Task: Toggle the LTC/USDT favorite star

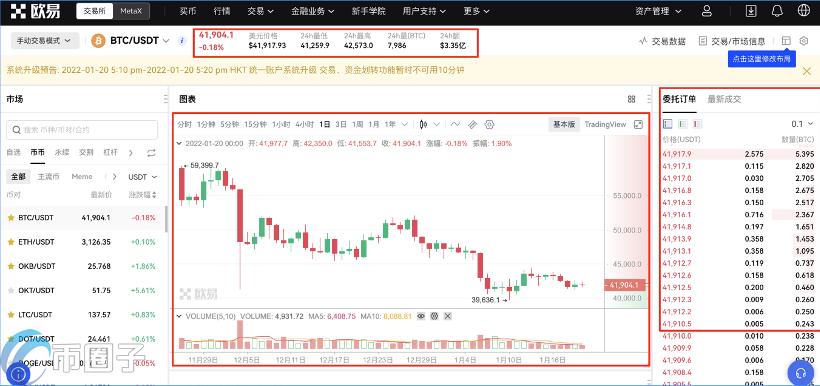Action: [x=10, y=314]
